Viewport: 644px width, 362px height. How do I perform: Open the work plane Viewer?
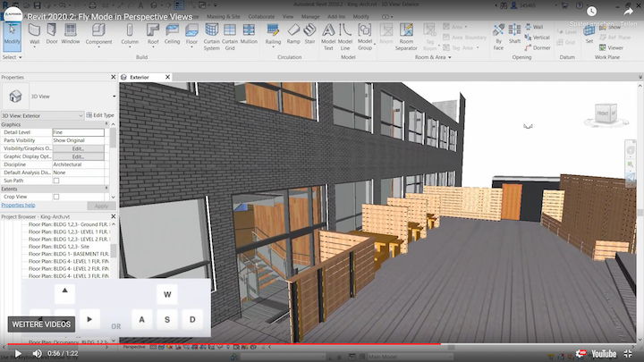coord(611,48)
